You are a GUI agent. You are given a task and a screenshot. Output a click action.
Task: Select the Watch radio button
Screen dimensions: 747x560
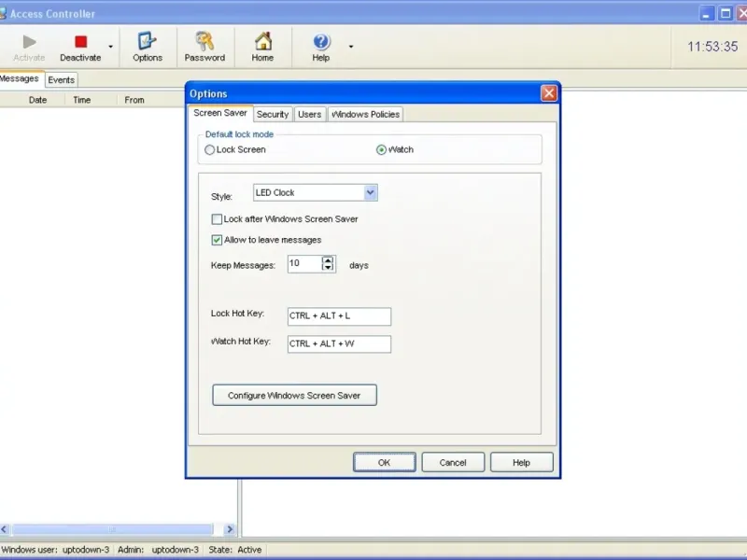[381, 150]
